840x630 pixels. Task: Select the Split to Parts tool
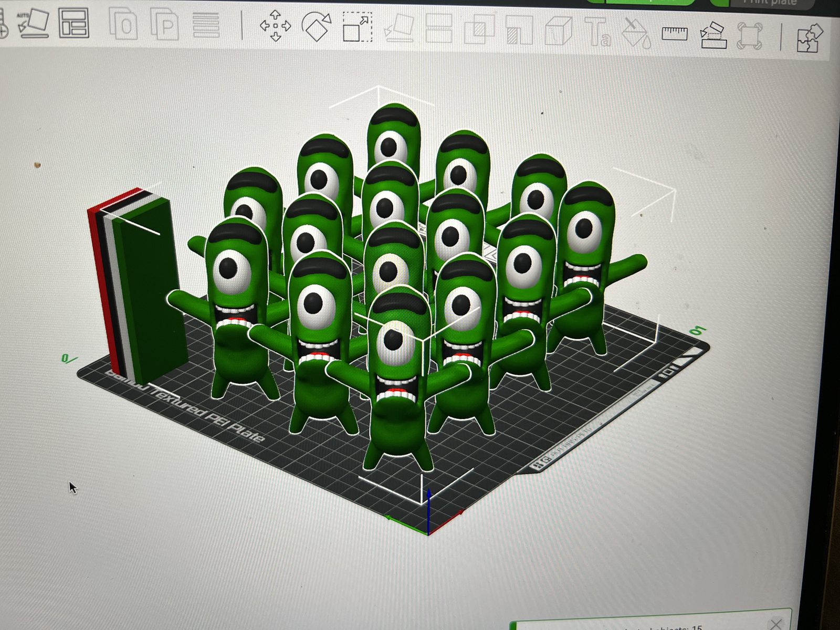[164, 24]
